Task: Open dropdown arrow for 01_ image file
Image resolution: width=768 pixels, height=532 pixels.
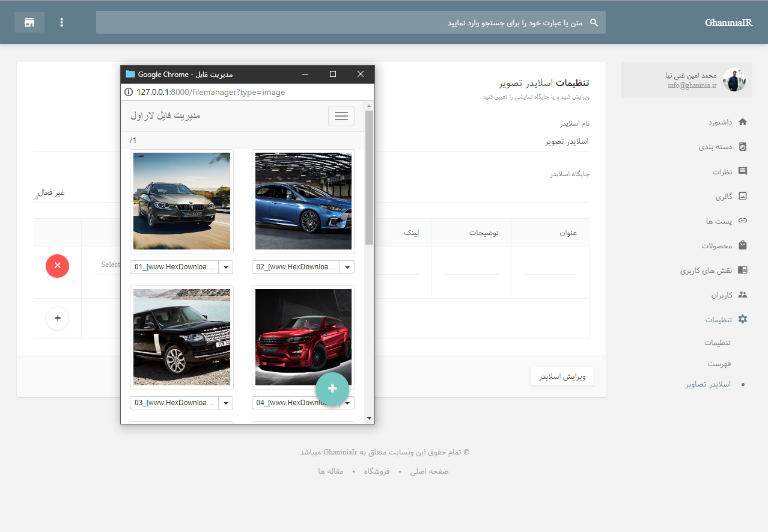Action: pos(226,267)
